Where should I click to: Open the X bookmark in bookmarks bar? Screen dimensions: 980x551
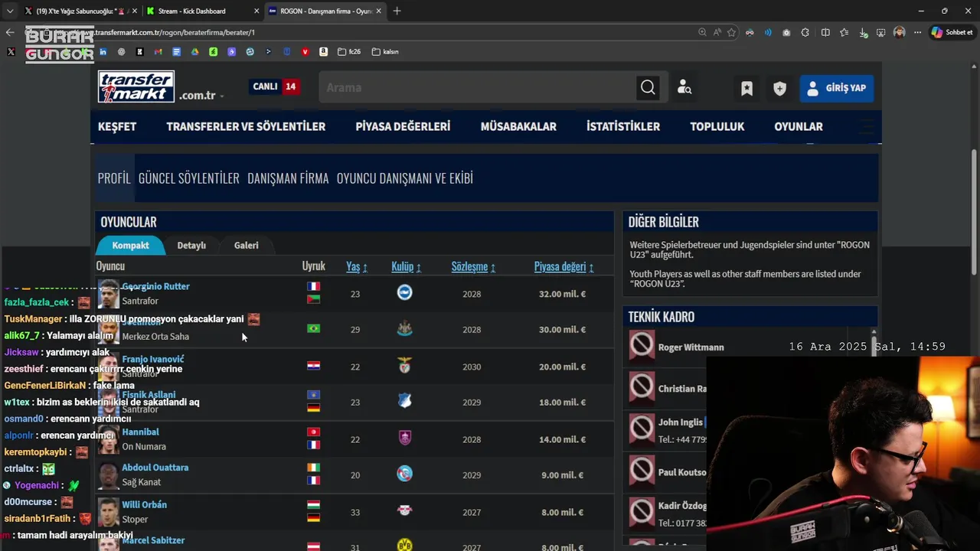coord(11,52)
